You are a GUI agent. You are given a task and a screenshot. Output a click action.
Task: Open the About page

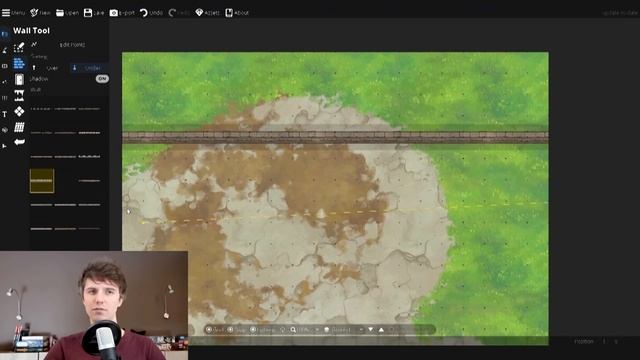tap(237, 13)
